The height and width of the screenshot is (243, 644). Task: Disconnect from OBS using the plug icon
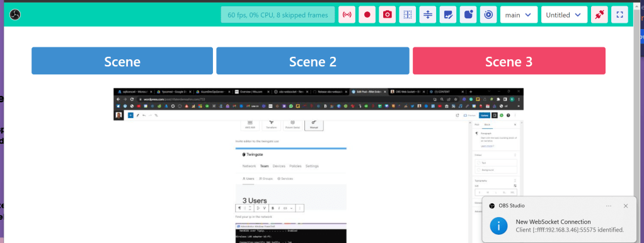click(x=600, y=15)
